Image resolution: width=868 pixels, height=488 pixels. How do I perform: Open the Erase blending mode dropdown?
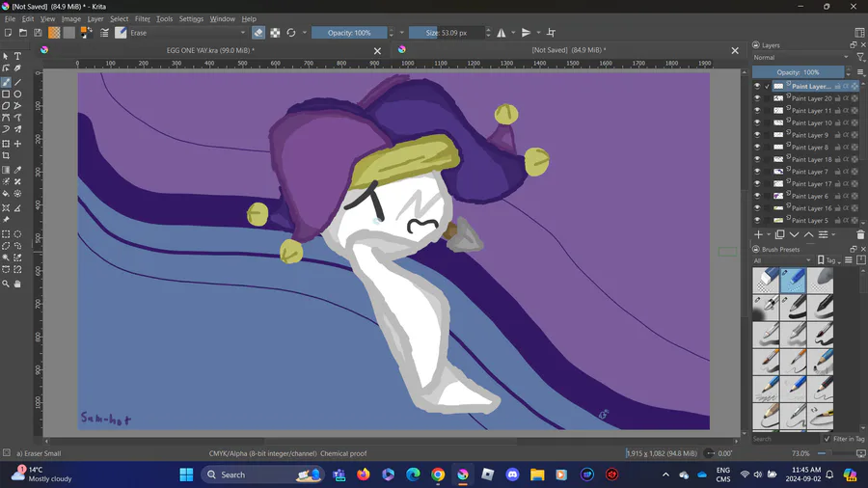click(x=188, y=33)
